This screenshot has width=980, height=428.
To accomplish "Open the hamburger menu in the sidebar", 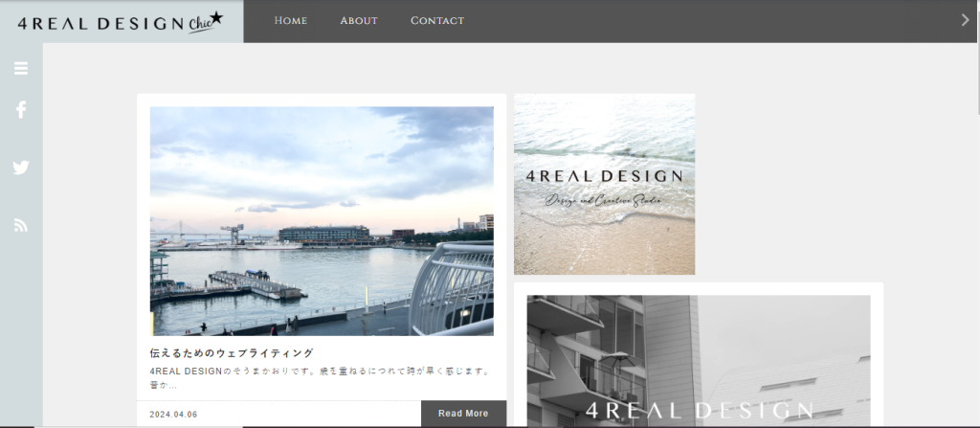I will [21, 68].
